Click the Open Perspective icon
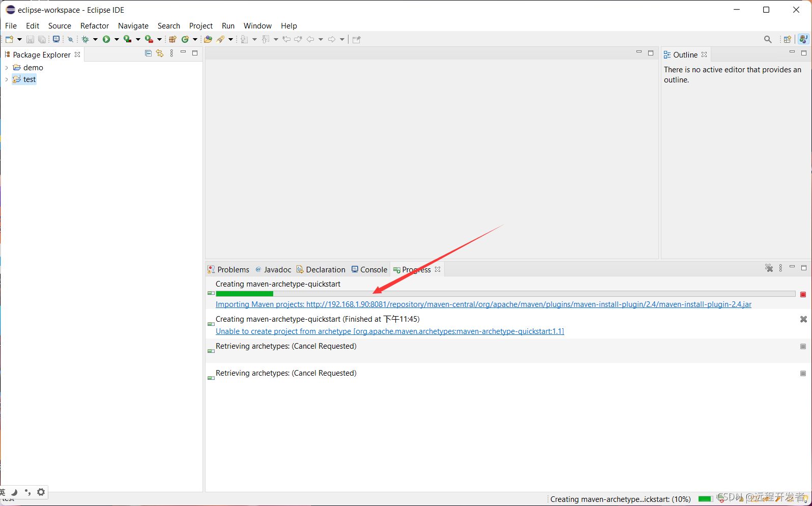This screenshot has width=812, height=506. 787,39
